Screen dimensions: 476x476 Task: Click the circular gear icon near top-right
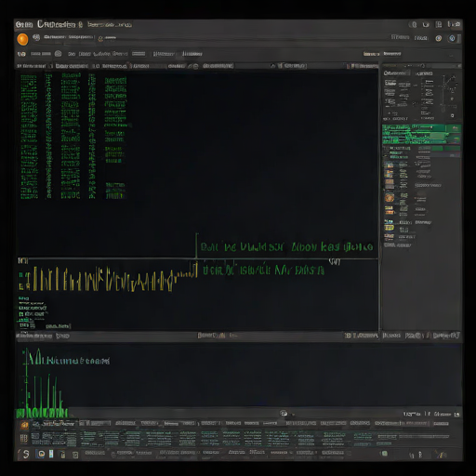click(x=438, y=38)
